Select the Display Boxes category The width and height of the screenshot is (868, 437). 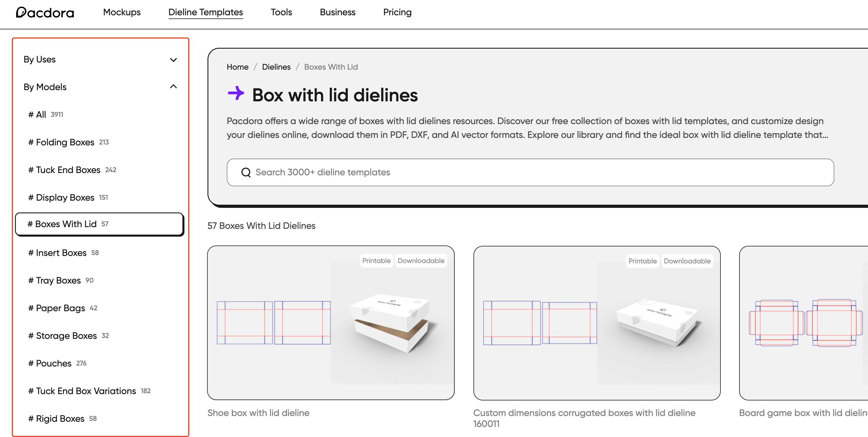[x=68, y=197]
